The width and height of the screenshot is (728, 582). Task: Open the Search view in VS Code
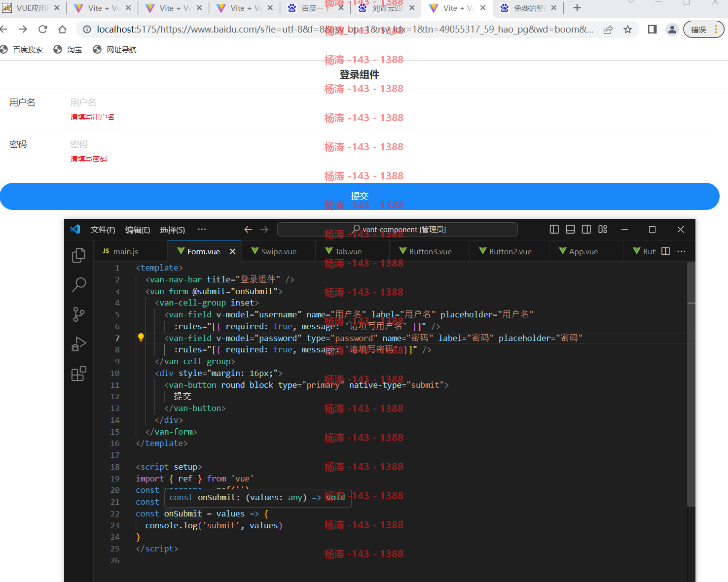tap(79, 284)
